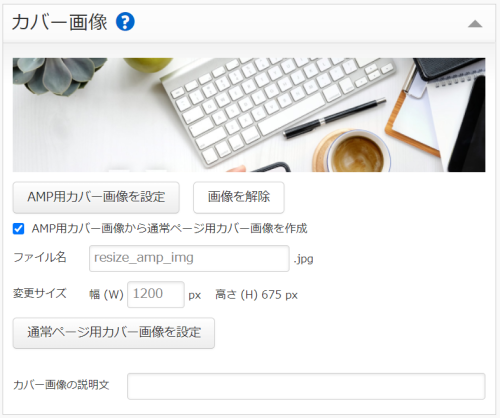Click the AMP用カバー画像から通常ページ用カバー画像を作成 label text
The width and height of the screenshot is (500, 418).
pyautogui.click(x=169, y=229)
